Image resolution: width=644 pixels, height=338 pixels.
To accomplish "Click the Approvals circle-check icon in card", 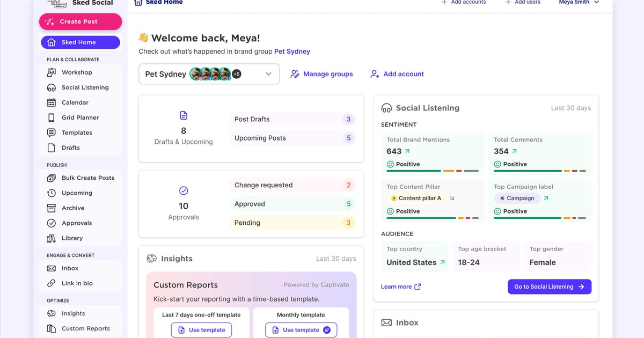I will (x=184, y=190).
